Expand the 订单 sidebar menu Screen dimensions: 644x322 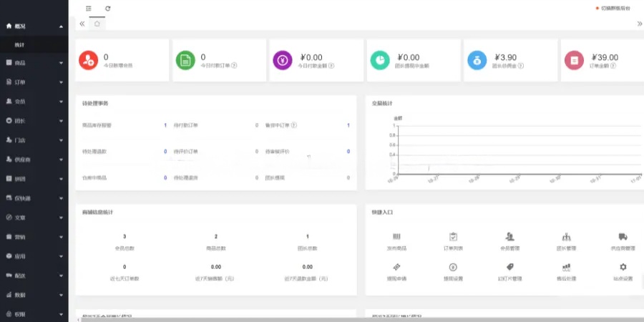click(34, 82)
